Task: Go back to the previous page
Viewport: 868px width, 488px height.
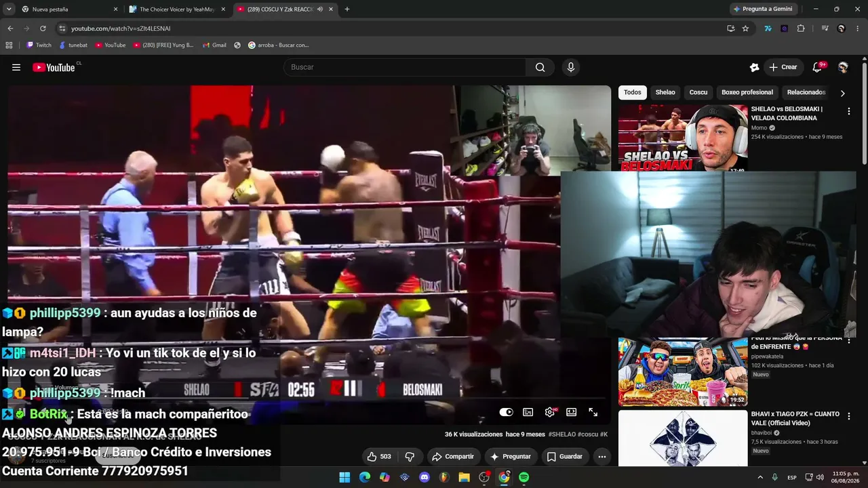Action: pyautogui.click(x=10, y=28)
